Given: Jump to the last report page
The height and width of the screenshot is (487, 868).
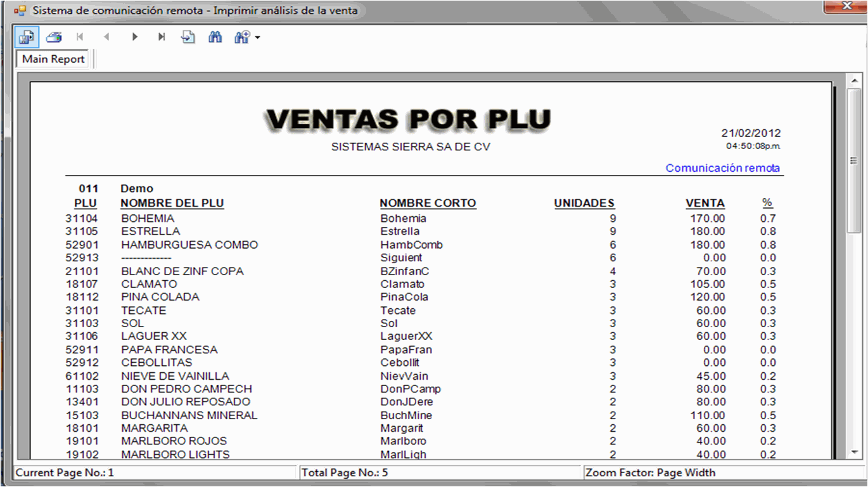Looking at the screenshot, I should click(162, 37).
